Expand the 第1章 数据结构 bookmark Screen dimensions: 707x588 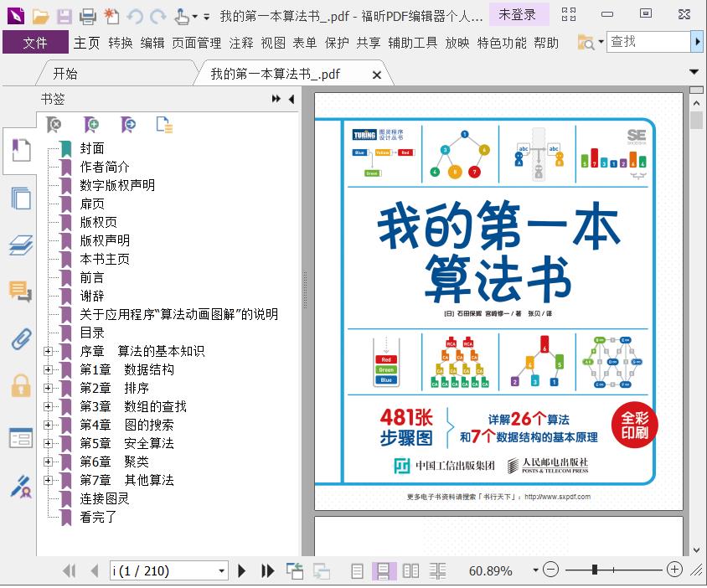(x=48, y=369)
